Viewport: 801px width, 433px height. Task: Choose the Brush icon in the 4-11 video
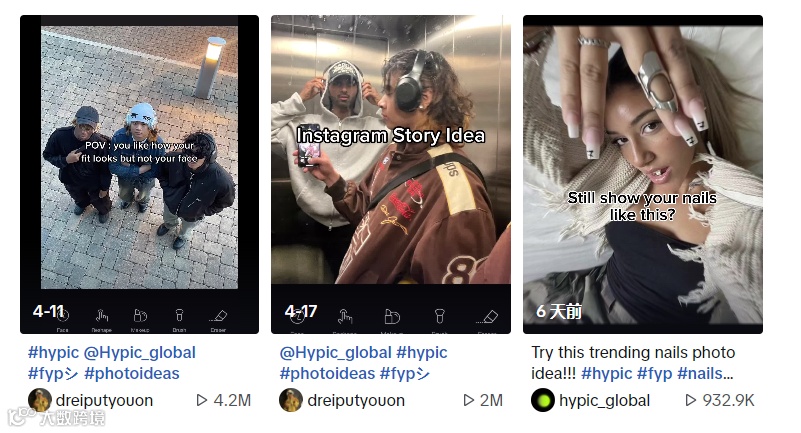click(179, 315)
